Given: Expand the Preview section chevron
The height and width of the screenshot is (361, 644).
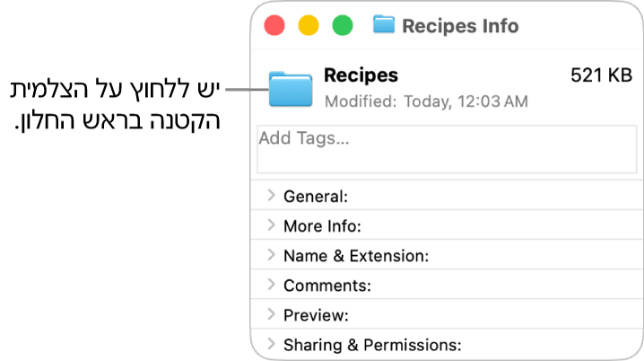Looking at the screenshot, I should click(x=271, y=314).
